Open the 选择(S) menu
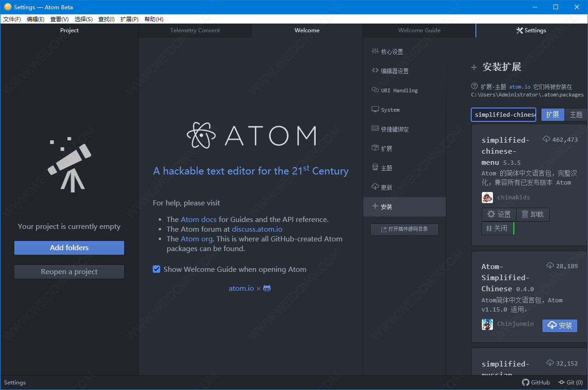Viewport: 588px width, 390px height. pos(84,19)
